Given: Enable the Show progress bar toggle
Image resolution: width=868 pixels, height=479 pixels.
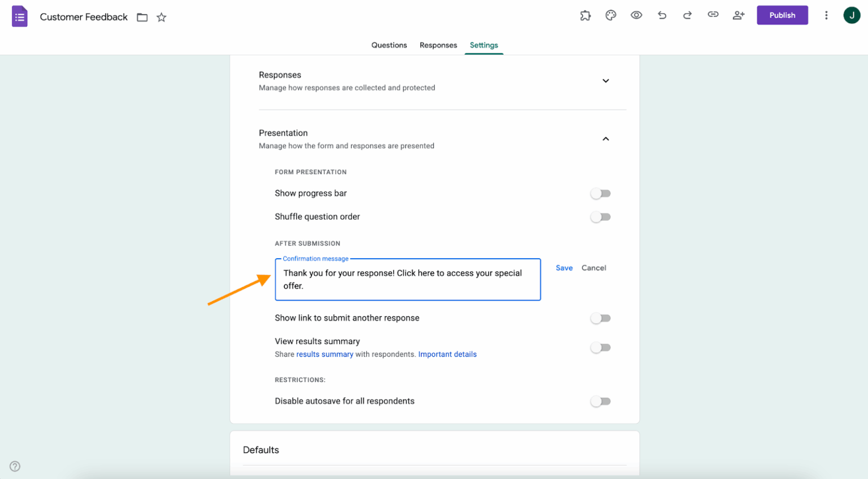Looking at the screenshot, I should coord(600,193).
